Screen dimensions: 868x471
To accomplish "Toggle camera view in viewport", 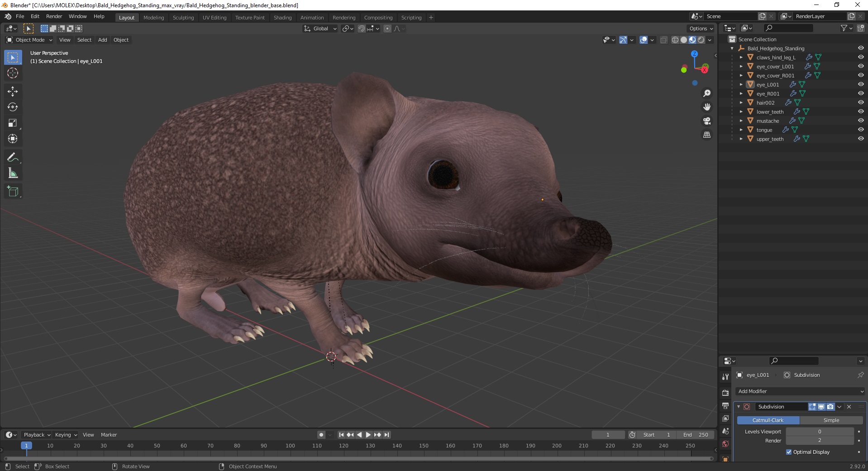I will tap(706, 121).
